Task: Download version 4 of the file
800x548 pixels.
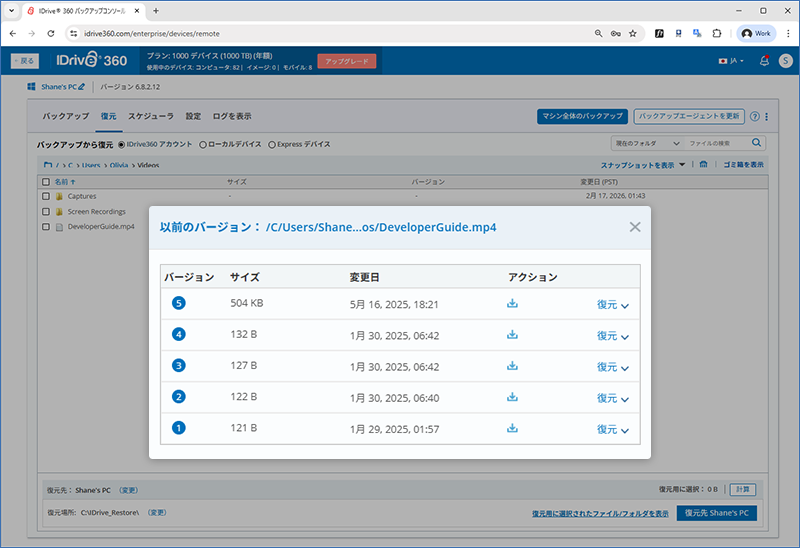Action: click(512, 335)
